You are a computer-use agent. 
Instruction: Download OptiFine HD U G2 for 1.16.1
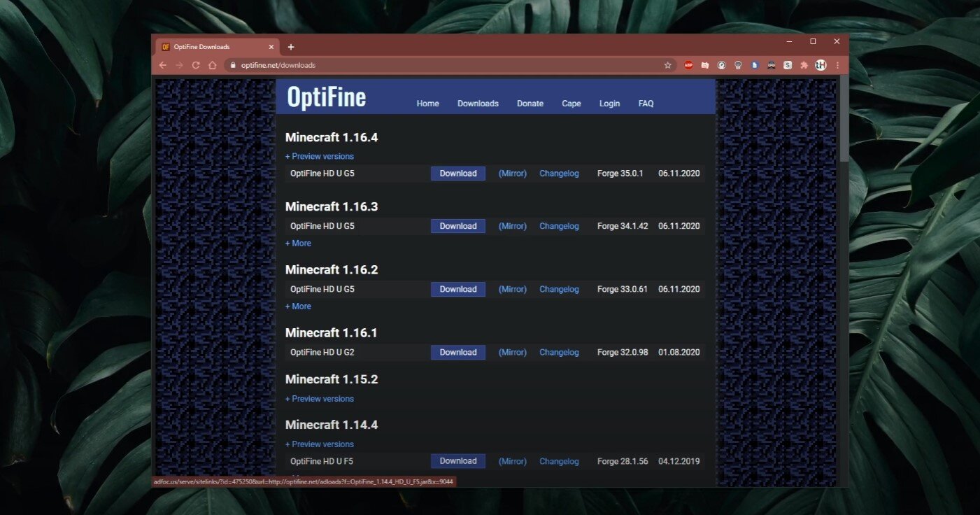point(458,352)
